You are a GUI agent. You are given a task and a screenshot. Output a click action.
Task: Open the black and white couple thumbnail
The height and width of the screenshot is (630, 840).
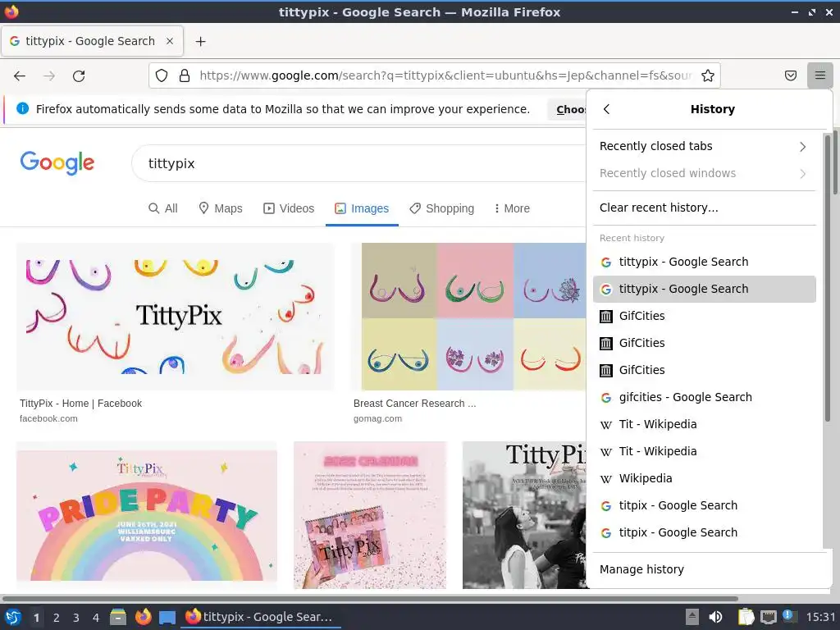524,515
